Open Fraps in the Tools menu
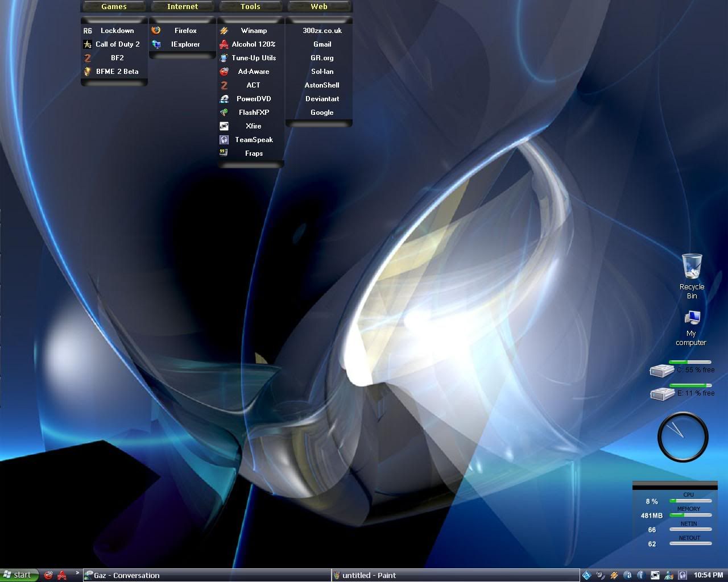The height and width of the screenshot is (582, 728). coord(254,153)
